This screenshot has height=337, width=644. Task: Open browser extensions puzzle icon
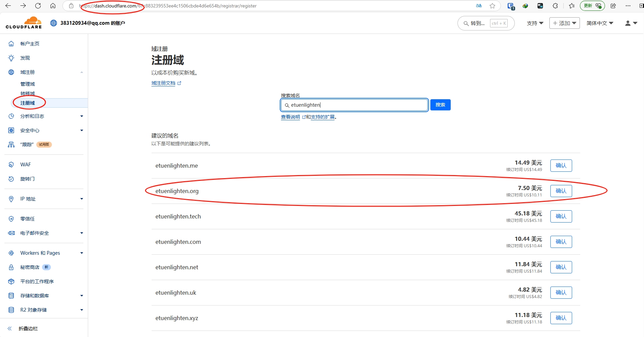[555, 6]
